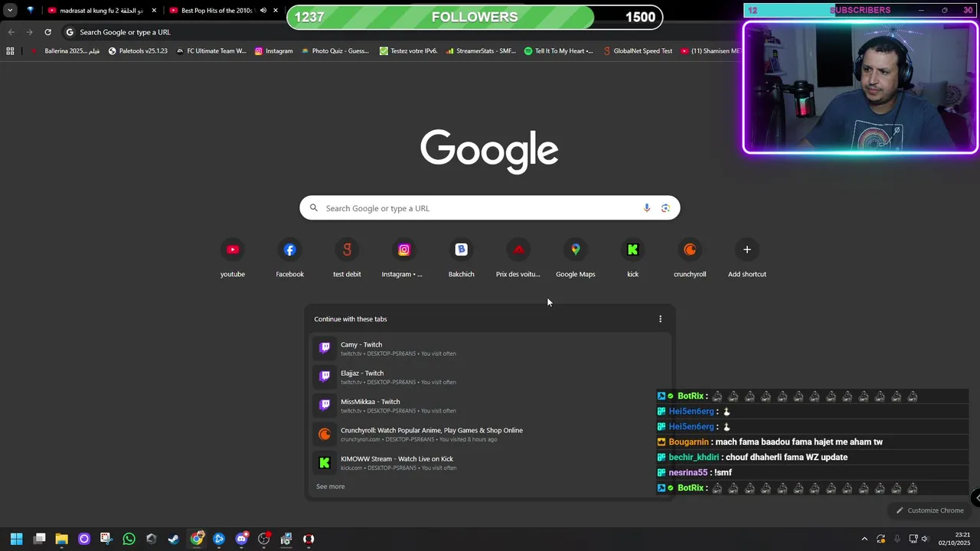Open the Ballerina 2025 bookmark
The width and height of the screenshot is (980, 551).
coord(65,51)
